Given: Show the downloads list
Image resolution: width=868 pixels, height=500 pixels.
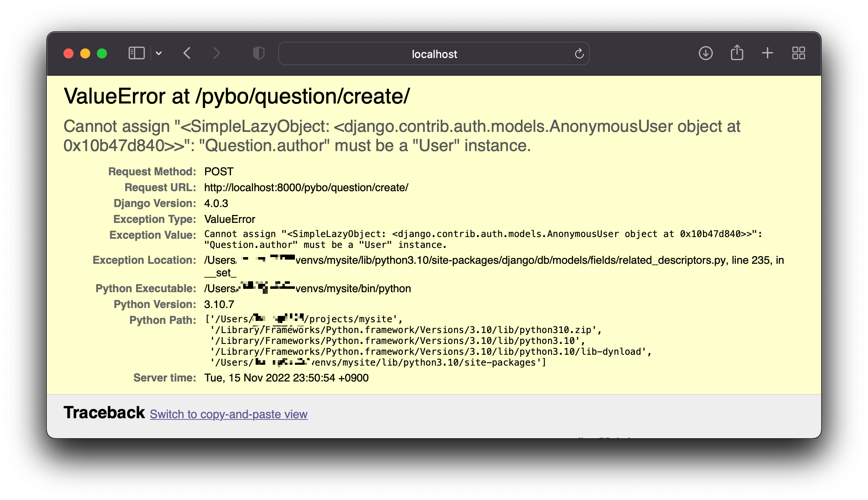Looking at the screenshot, I should (706, 53).
